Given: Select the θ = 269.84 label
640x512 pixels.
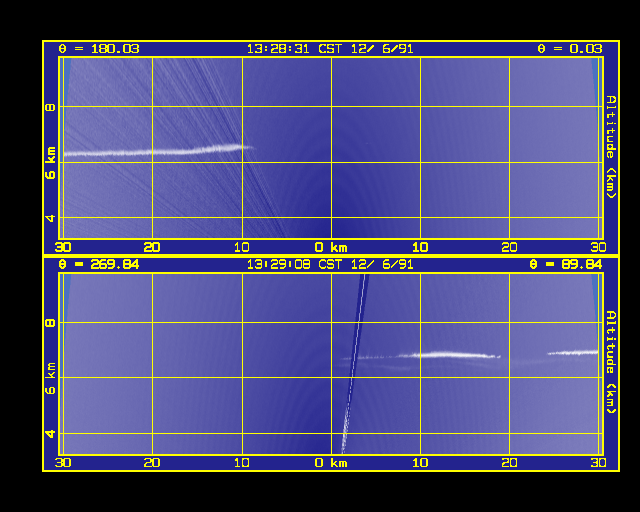Looking at the screenshot, I should coord(99,265).
